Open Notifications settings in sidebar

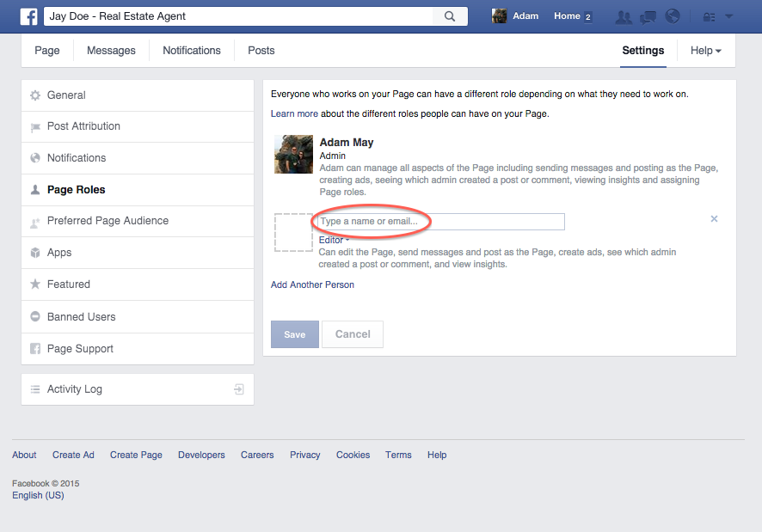click(x=138, y=158)
